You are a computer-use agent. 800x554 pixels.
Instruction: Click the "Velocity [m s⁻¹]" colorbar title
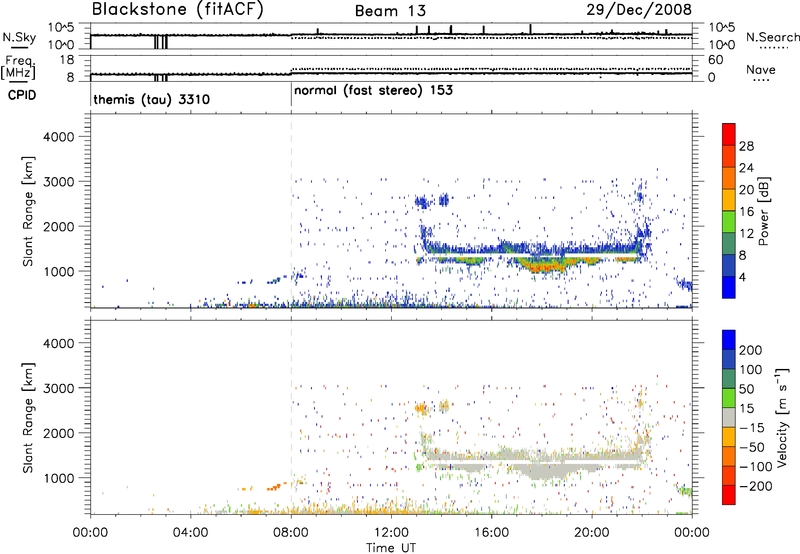point(782,417)
